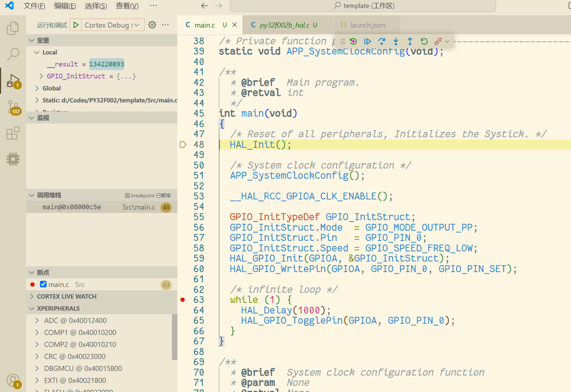Expand the GPIO_InitStruct variable

click(41, 76)
